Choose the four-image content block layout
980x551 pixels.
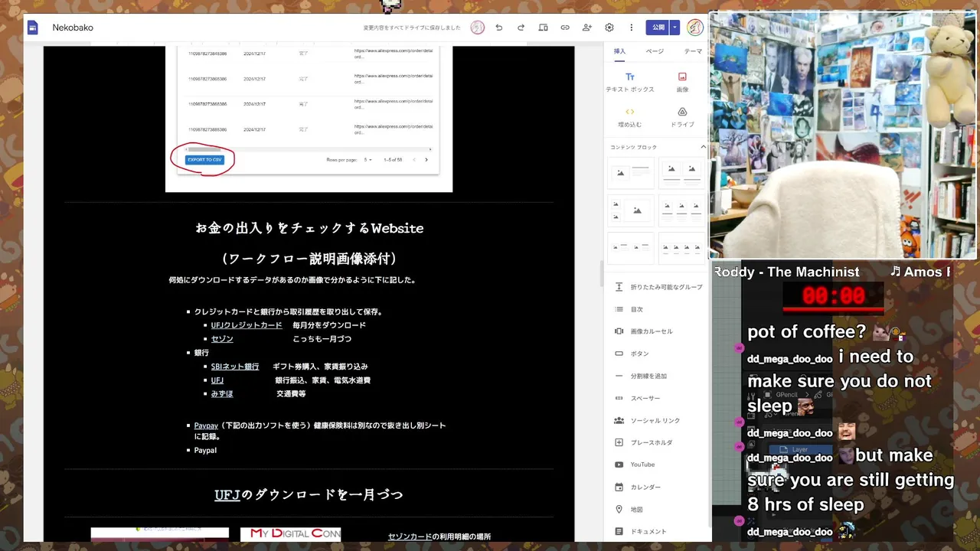click(x=682, y=248)
